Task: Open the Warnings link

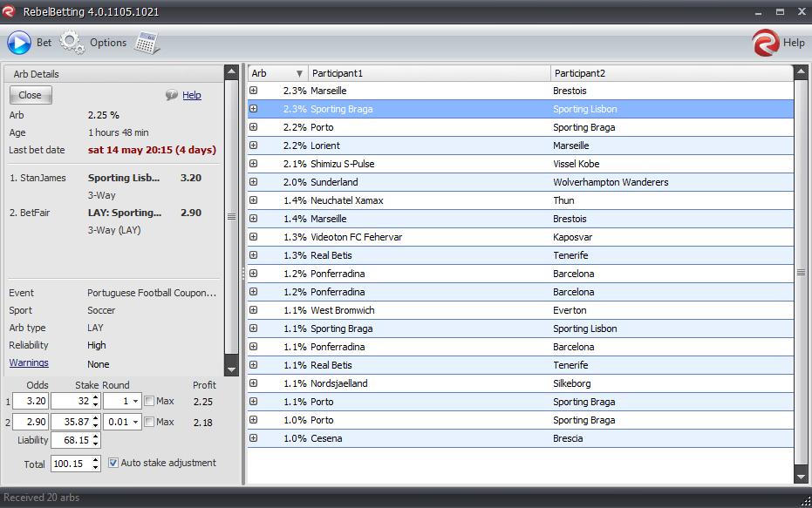Action: (29, 362)
